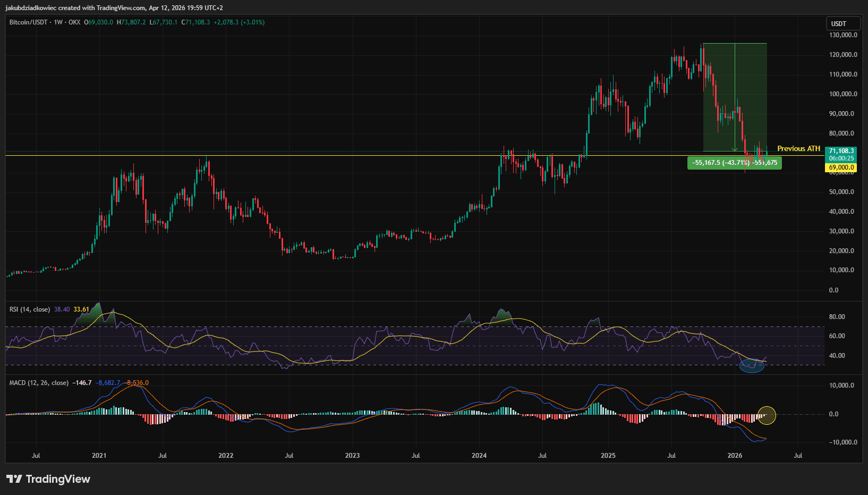Select the RSI (14, close) indicator legend

[x=30, y=309]
